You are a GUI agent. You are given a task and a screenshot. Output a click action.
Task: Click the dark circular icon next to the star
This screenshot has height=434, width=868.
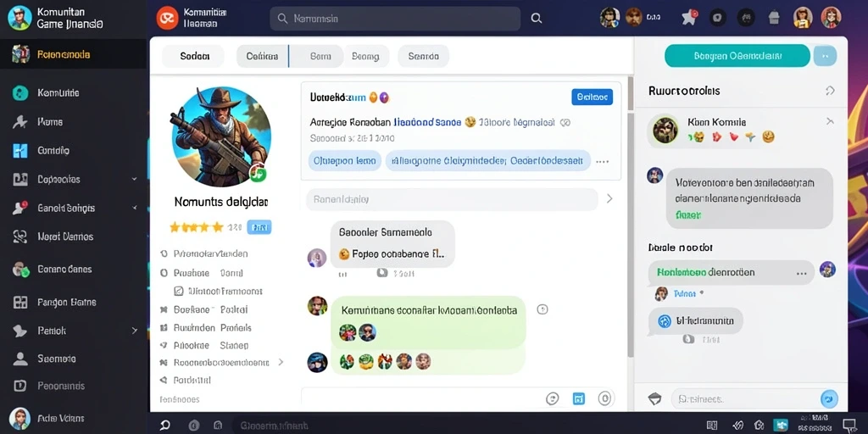click(x=718, y=18)
